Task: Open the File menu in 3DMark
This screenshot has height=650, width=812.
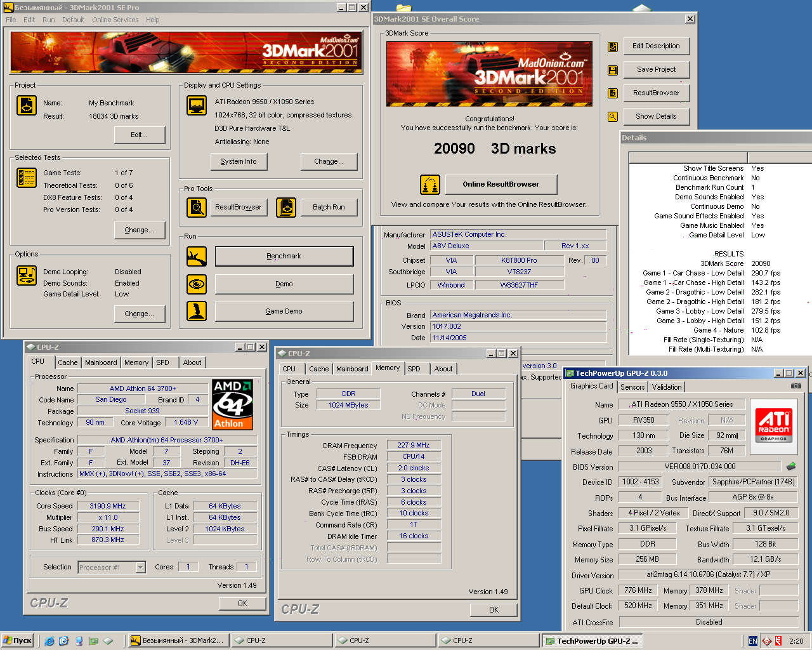Action: click(11, 20)
